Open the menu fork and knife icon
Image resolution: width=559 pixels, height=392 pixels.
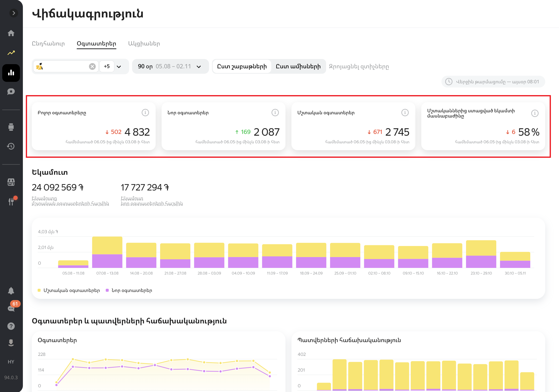click(11, 202)
